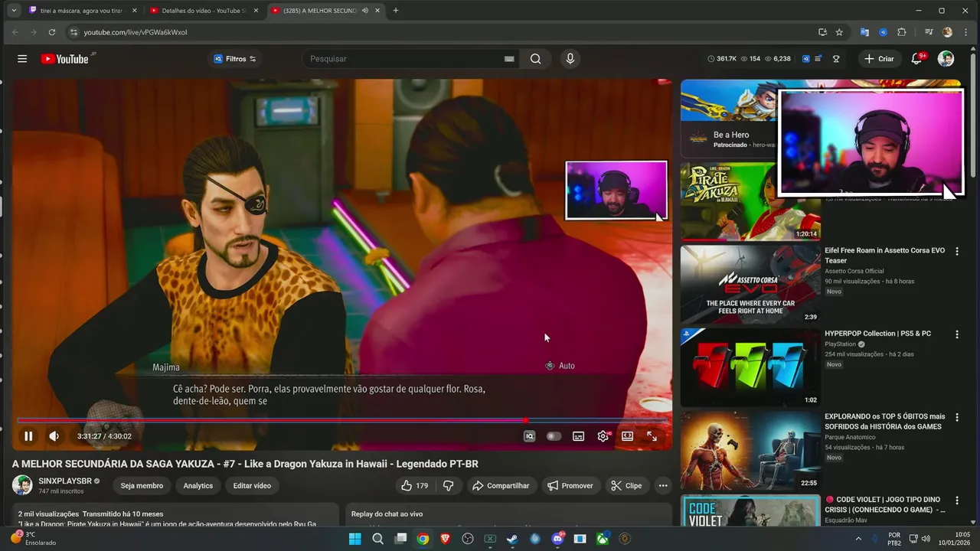Open Brave browser from taskbar

(x=445, y=539)
